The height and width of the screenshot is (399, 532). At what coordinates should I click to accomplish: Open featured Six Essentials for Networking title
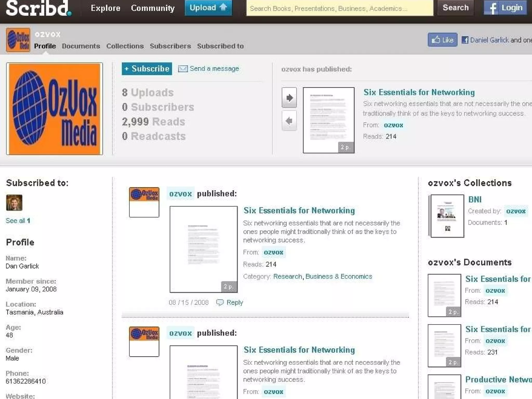[x=419, y=92]
